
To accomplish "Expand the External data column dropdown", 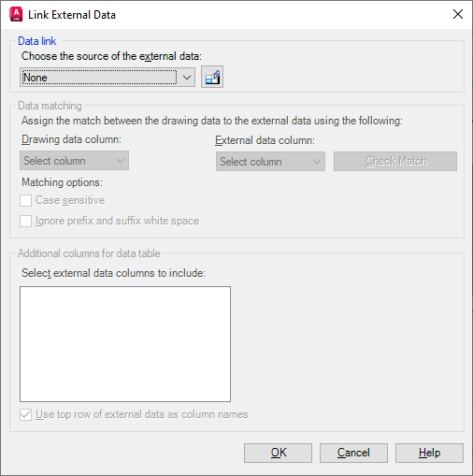I will [270, 162].
